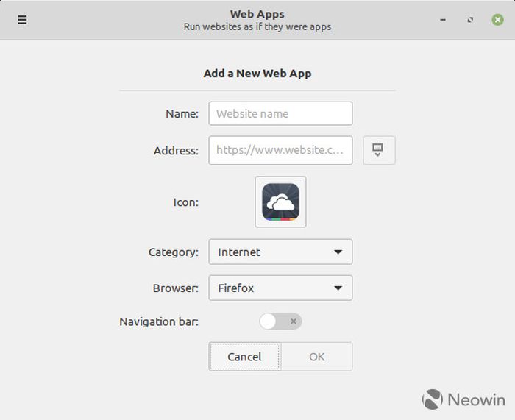Choose a different web app icon
Screen dimensions: 515x420
280,202
